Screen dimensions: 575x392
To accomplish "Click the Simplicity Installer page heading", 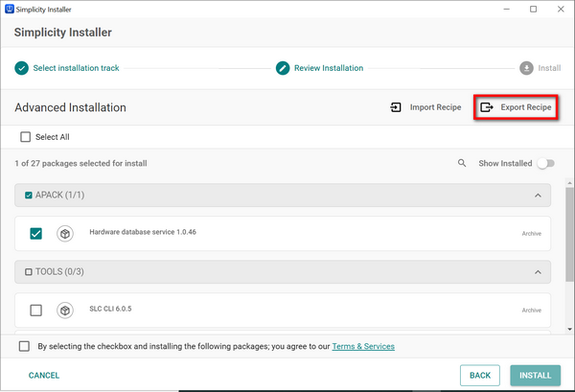I will pyautogui.click(x=63, y=33).
